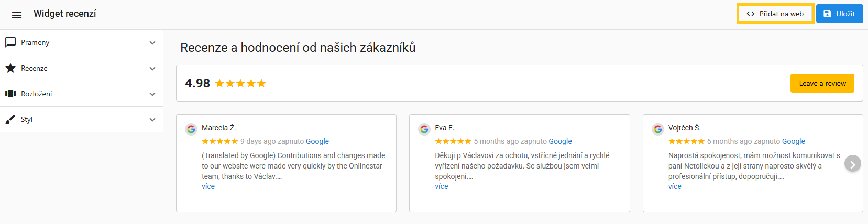The image size is (868, 224).
Task: Expand the Prameny section chevron
Action: pos(152,42)
